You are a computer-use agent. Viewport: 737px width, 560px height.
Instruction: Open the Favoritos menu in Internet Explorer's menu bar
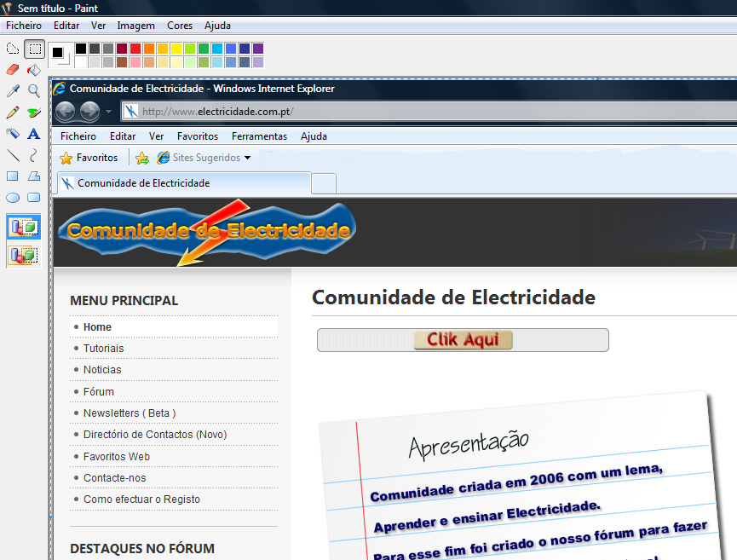click(198, 136)
